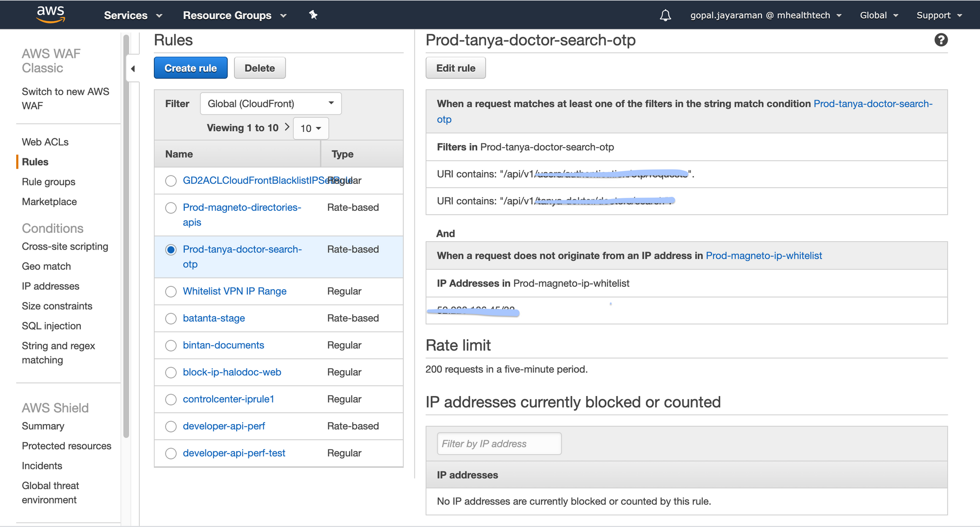980x527 pixels.
Task: Open Geo match conditions
Action: pyautogui.click(x=47, y=266)
